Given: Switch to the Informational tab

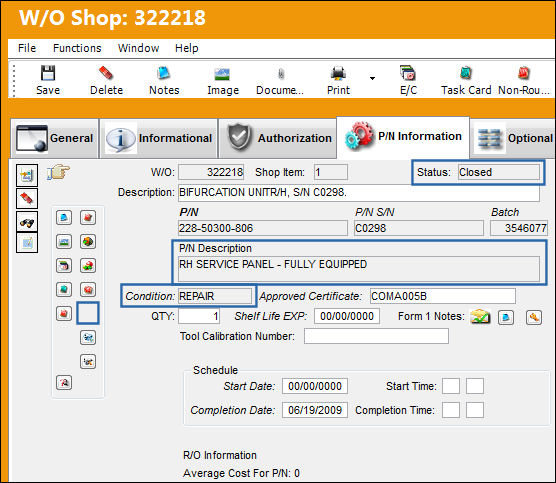Looking at the screenshot, I should (159, 138).
